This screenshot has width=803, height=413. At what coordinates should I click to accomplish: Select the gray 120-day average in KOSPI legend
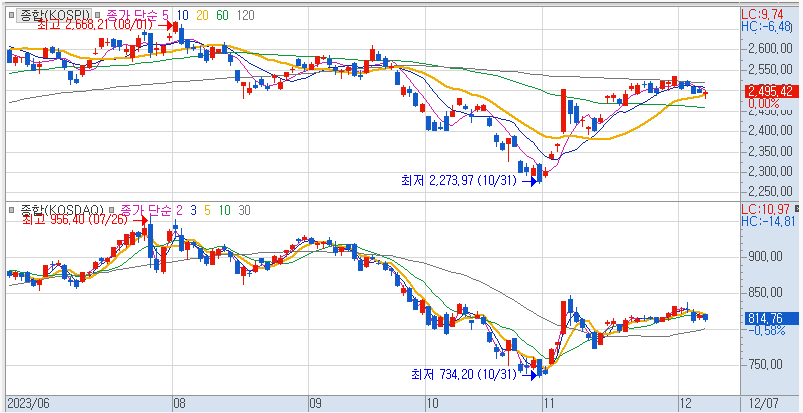[x=244, y=15]
